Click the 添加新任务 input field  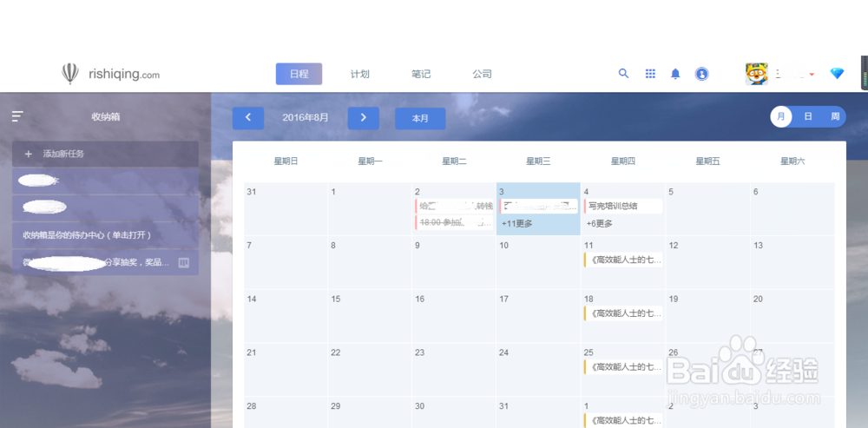pos(105,154)
